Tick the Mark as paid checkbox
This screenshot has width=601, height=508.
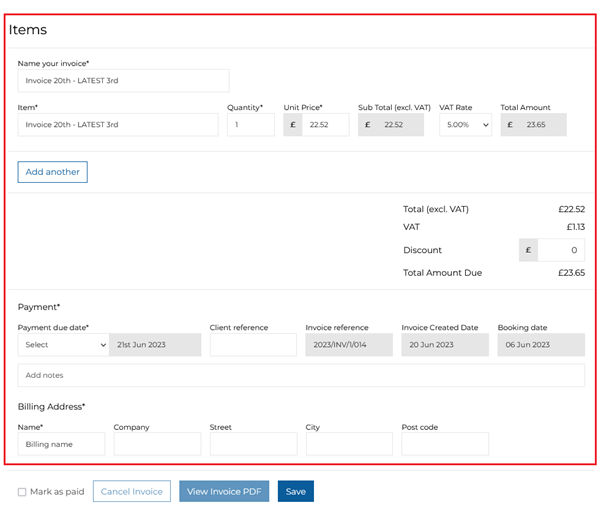tap(22, 492)
